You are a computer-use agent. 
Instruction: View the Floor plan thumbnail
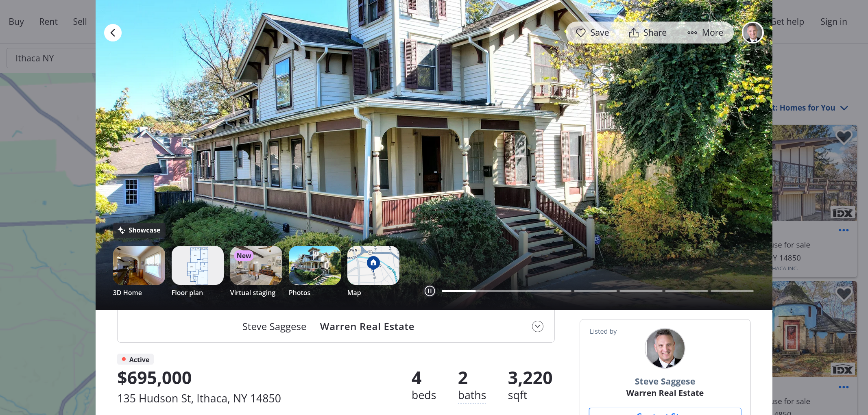198,265
